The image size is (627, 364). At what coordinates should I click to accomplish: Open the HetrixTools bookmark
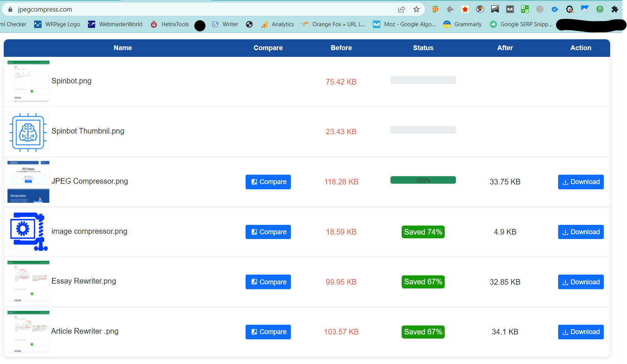pos(170,24)
